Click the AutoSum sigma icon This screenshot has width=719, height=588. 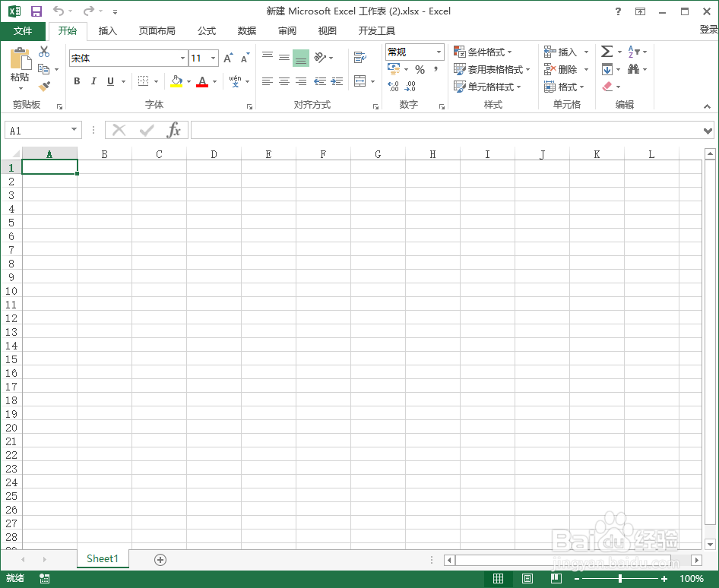(x=607, y=52)
